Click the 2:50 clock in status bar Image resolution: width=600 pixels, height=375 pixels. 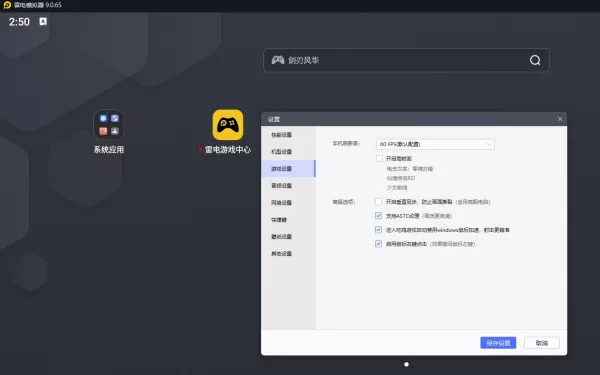(x=19, y=22)
